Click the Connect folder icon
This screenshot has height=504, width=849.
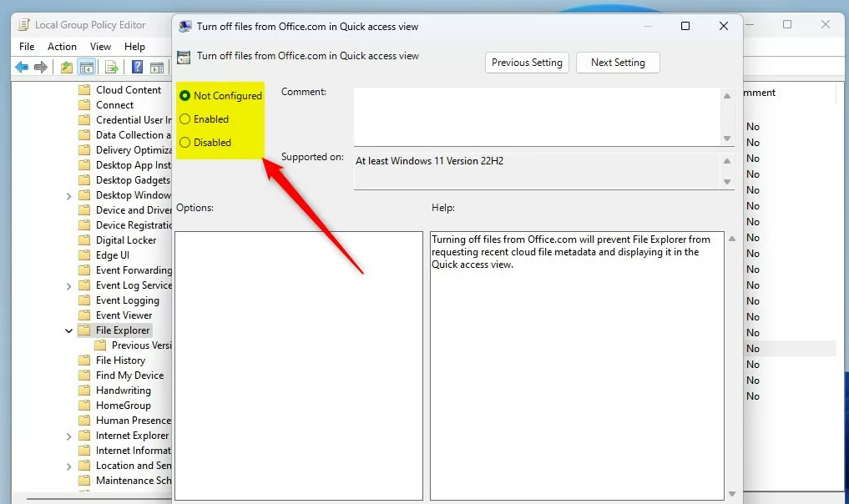coord(84,105)
